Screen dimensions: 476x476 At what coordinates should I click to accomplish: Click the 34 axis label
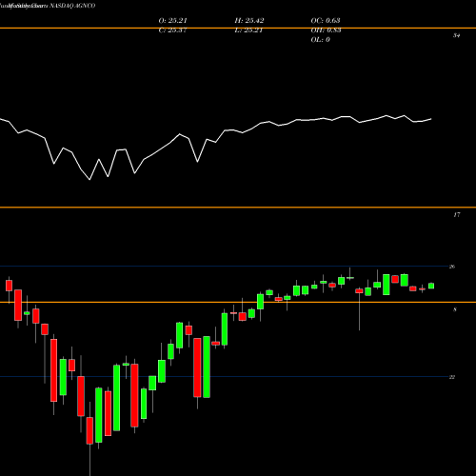click(456, 35)
